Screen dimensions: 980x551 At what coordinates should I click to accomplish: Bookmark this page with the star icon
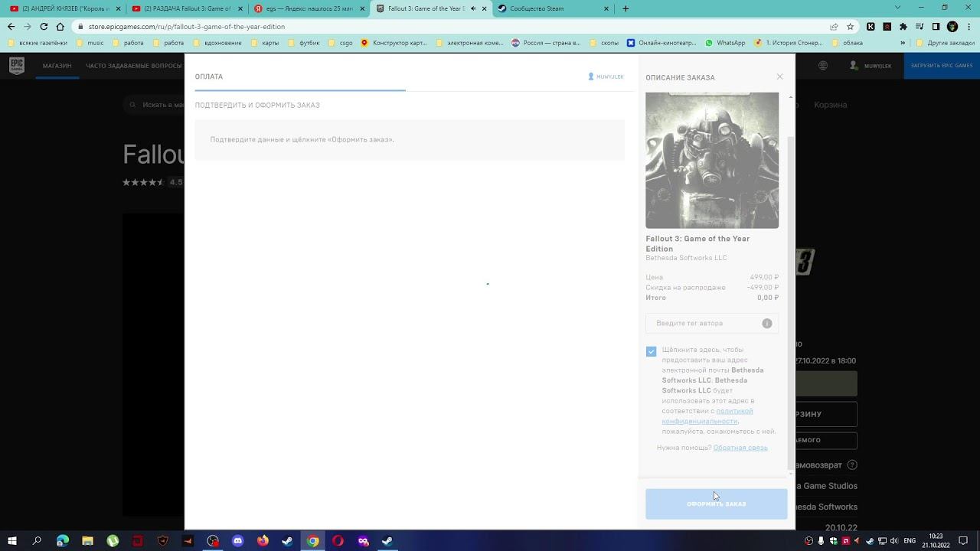pyautogui.click(x=850, y=26)
